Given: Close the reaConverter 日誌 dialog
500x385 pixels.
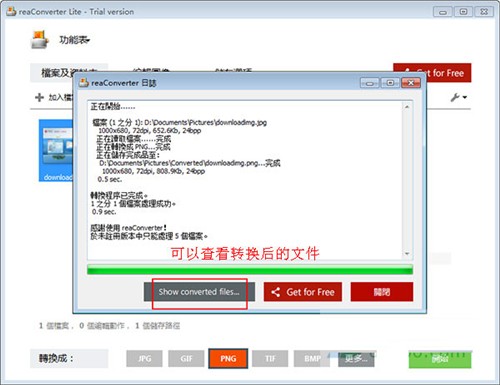Looking at the screenshot, I should pos(411,83).
